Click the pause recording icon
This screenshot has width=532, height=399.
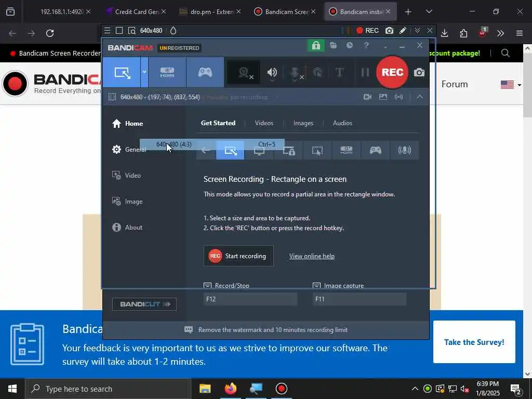pyautogui.click(x=365, y=72)
